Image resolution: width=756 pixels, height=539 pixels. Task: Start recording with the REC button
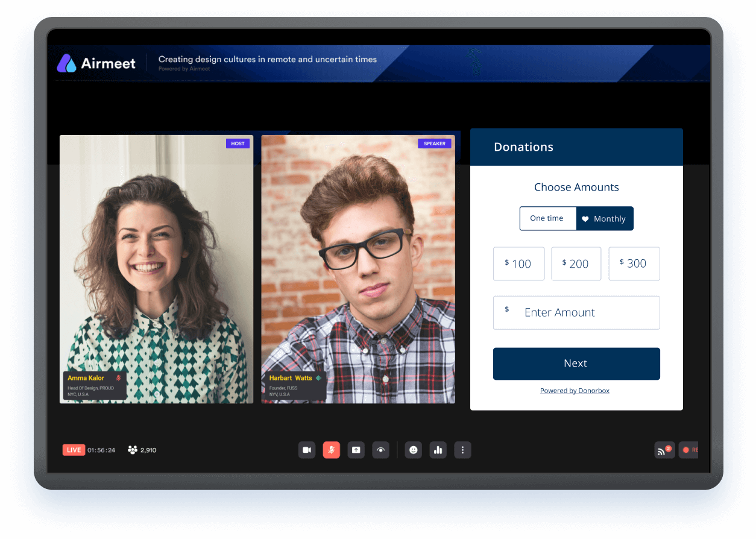689,450
